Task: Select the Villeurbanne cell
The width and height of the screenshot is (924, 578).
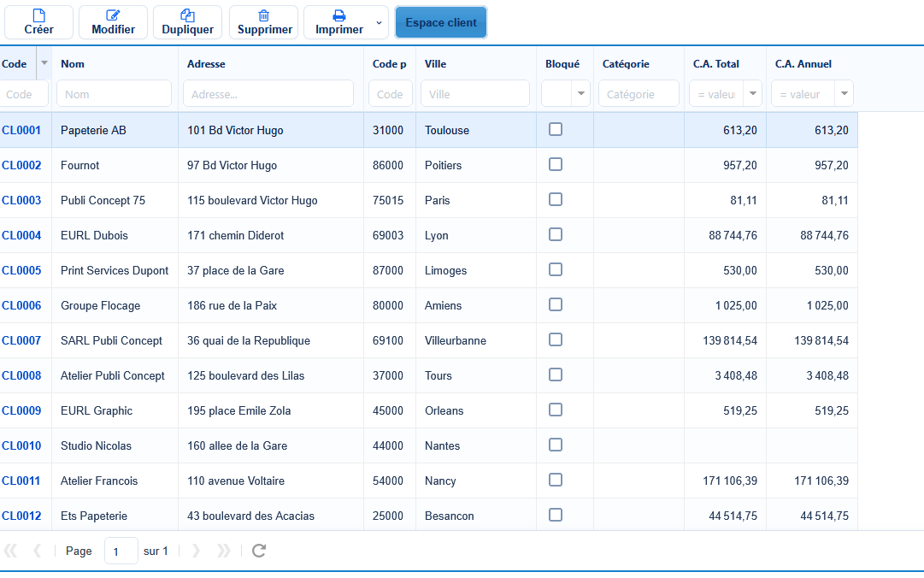Action: pyautogui.click(x=476, y=340)
